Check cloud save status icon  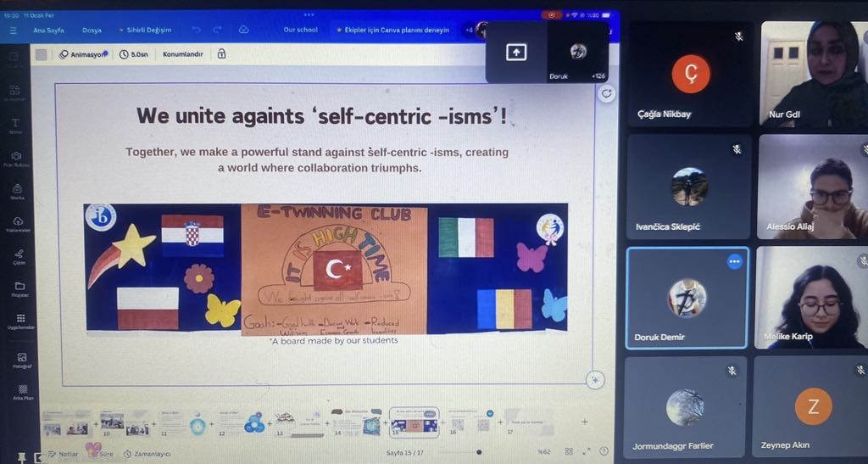243,30
